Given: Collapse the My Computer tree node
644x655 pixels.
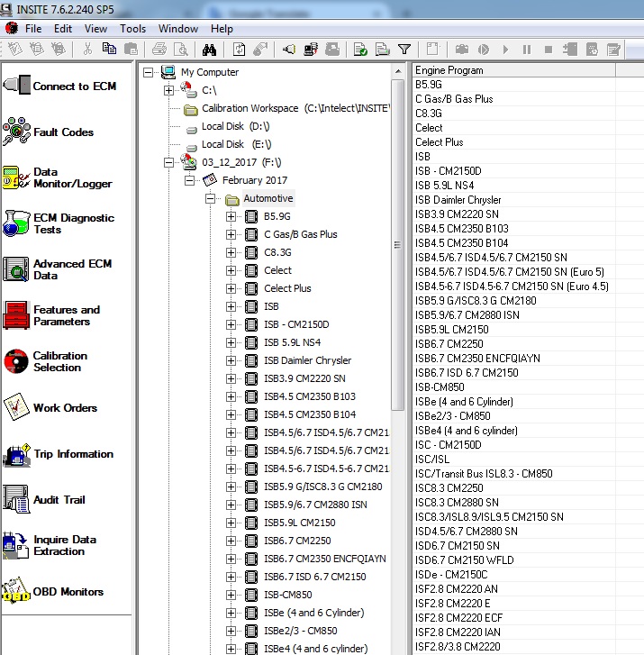Looking at the screenshot, I should click(148, 72).
